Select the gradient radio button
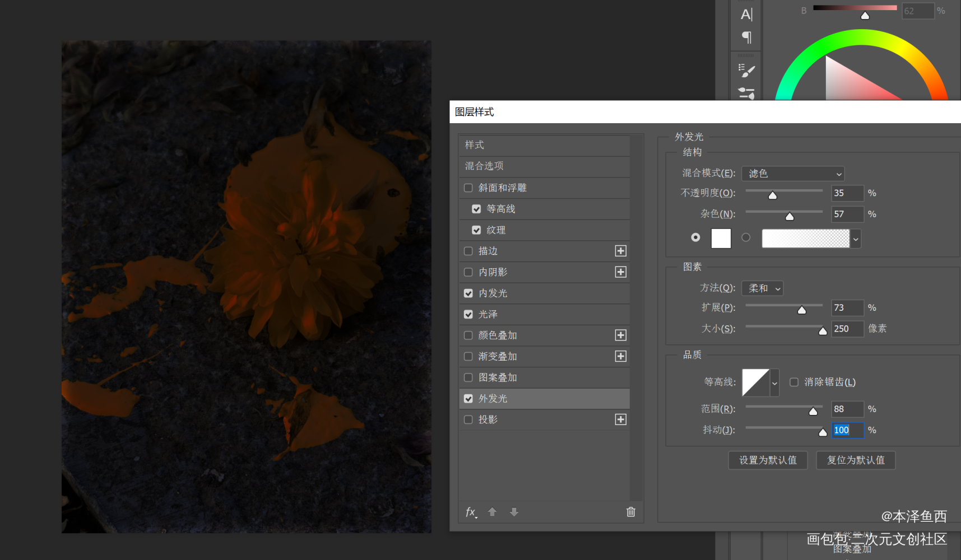The width and height of the screenshot is (961, 560). coord(746,237)
